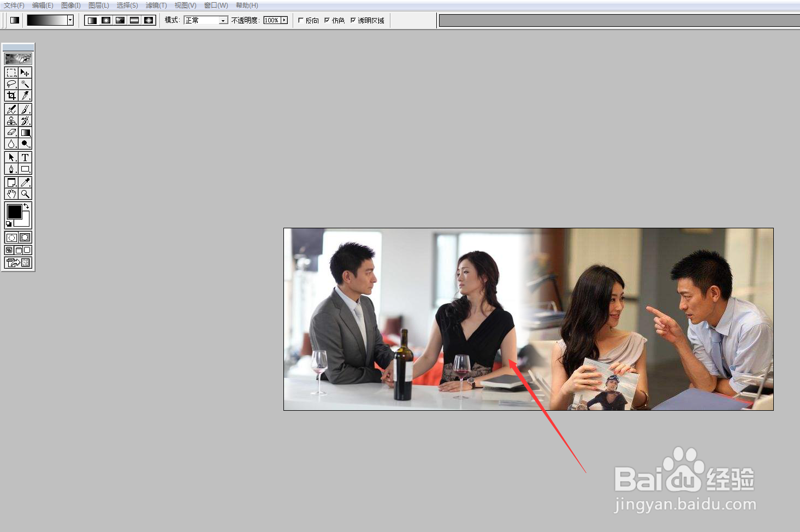This screenshot has width=800, height=532.
Task: Select the Lasso tool
Action: coord(11,84)
